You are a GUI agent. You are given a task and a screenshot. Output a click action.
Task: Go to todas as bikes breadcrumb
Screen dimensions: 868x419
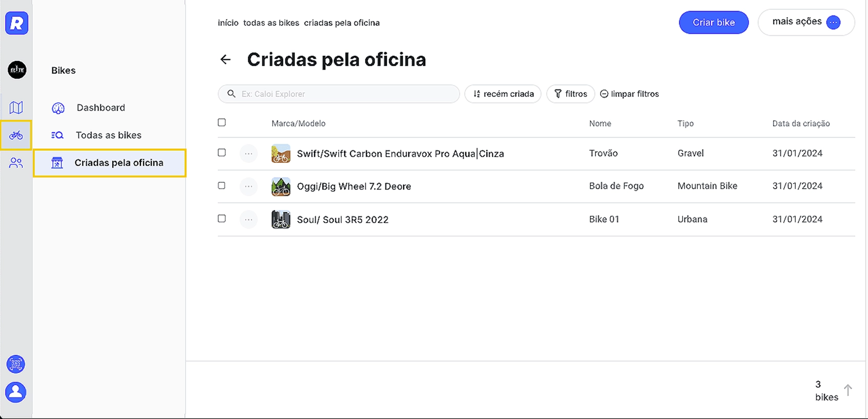coord(271,23)
